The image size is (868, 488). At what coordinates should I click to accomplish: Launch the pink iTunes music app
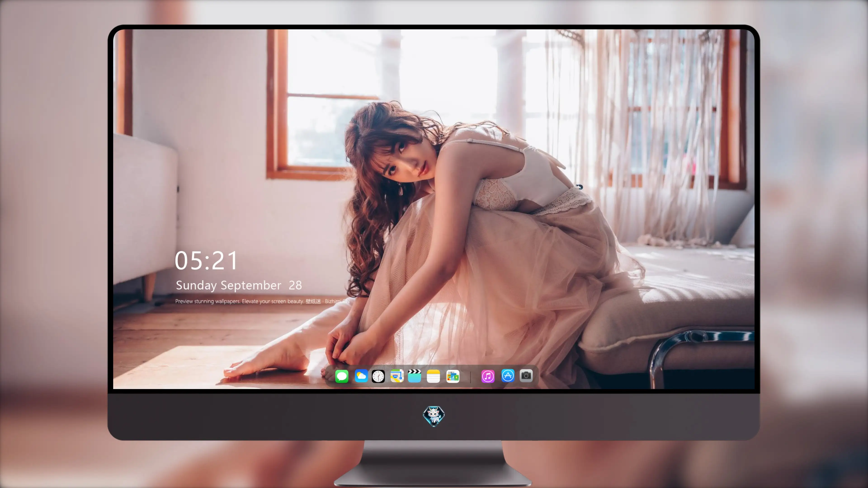point(488,376)
